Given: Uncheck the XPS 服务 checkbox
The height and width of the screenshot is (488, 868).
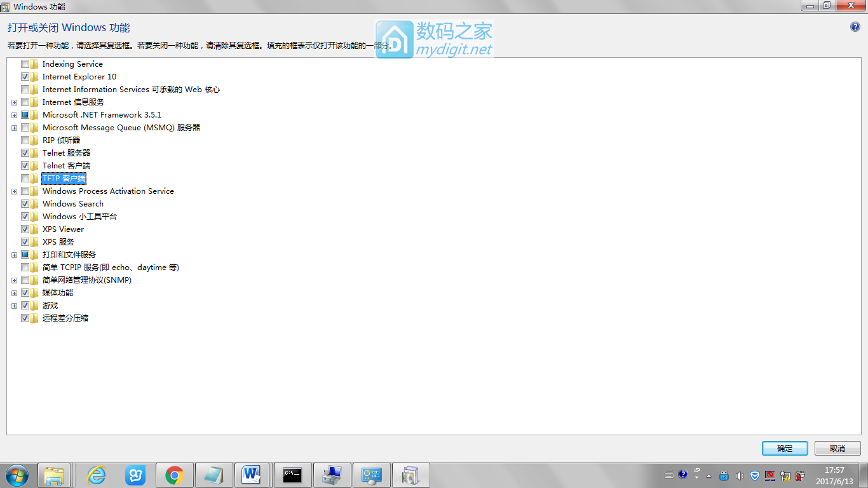Looking at the screenshot, I should [x=25, y=242].
